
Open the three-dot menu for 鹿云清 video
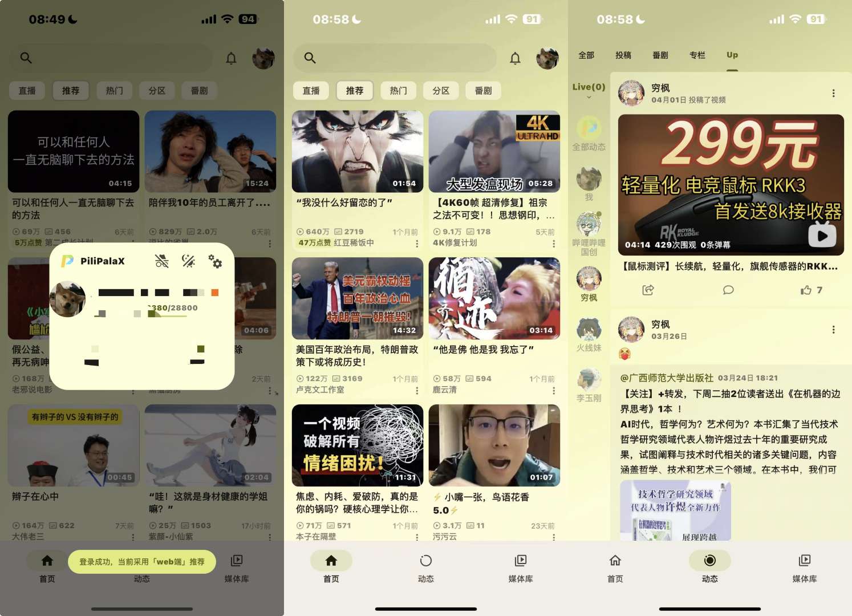[x=554, y=391]
